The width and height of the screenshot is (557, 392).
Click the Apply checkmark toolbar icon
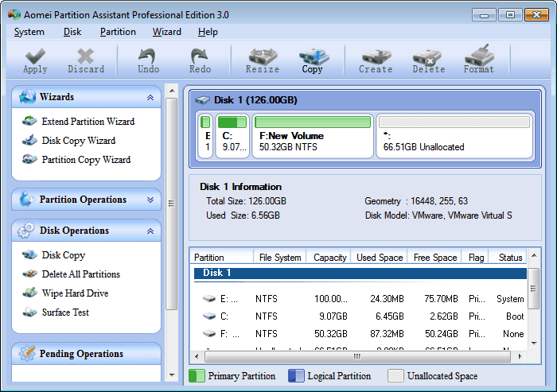click(35, 56)
